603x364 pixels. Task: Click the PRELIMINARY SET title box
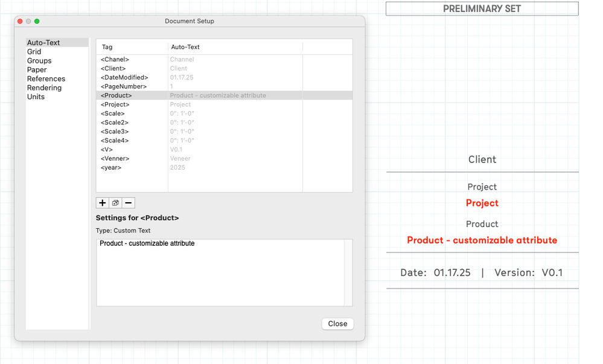pyautogui.click(x=482, y=8)
